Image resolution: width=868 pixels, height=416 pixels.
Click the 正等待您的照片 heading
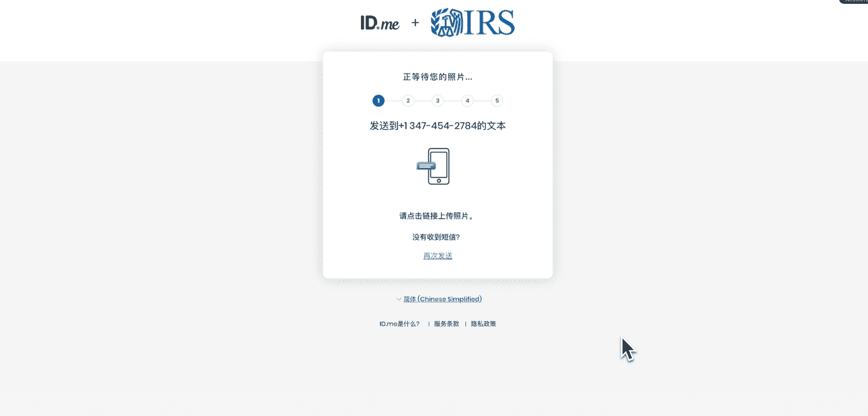438,77
